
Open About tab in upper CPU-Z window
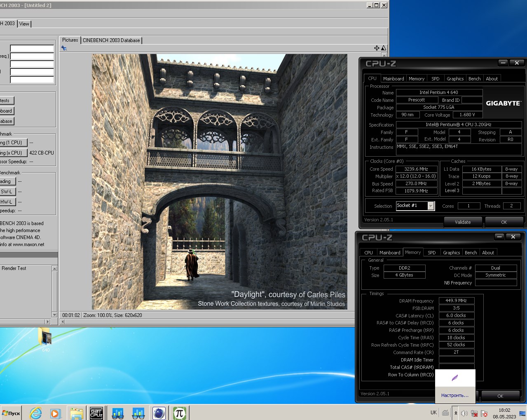tap(492, 79)
